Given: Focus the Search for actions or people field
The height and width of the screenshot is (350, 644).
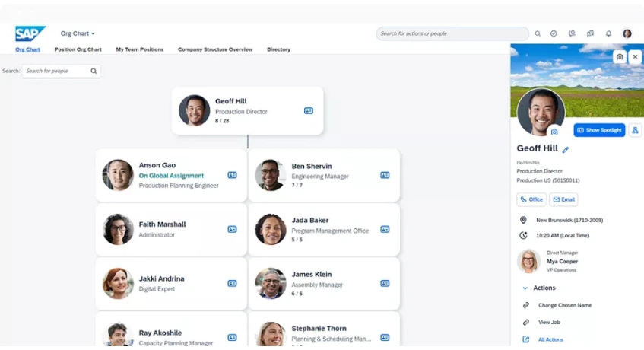Looking at the screenshot, I should [x=452, y=33].
